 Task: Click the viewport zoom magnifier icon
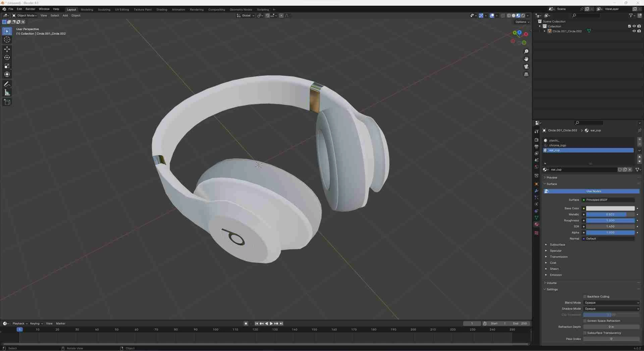[526, 51]
